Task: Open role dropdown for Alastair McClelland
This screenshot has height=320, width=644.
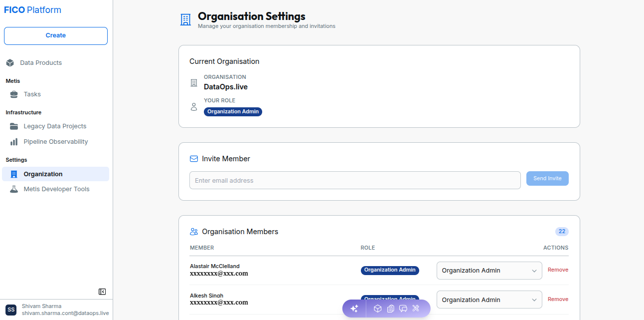Action: click(489, 271)
